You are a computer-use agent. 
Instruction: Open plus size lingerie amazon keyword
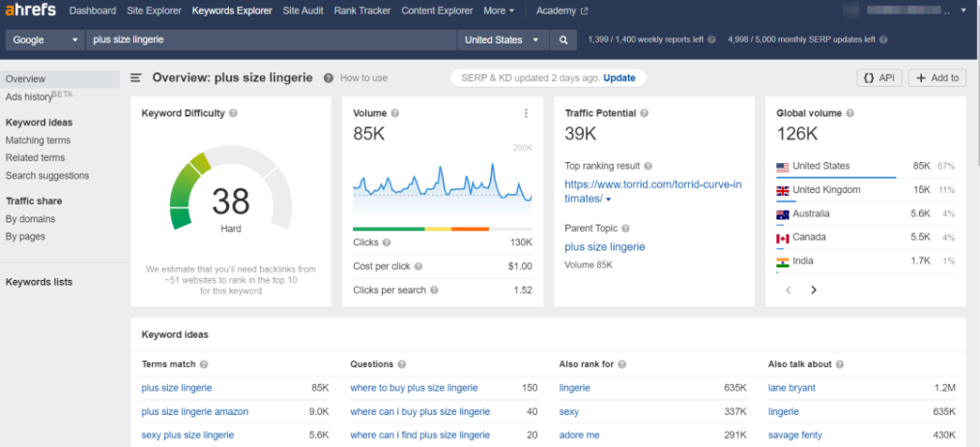click(195, 412)
